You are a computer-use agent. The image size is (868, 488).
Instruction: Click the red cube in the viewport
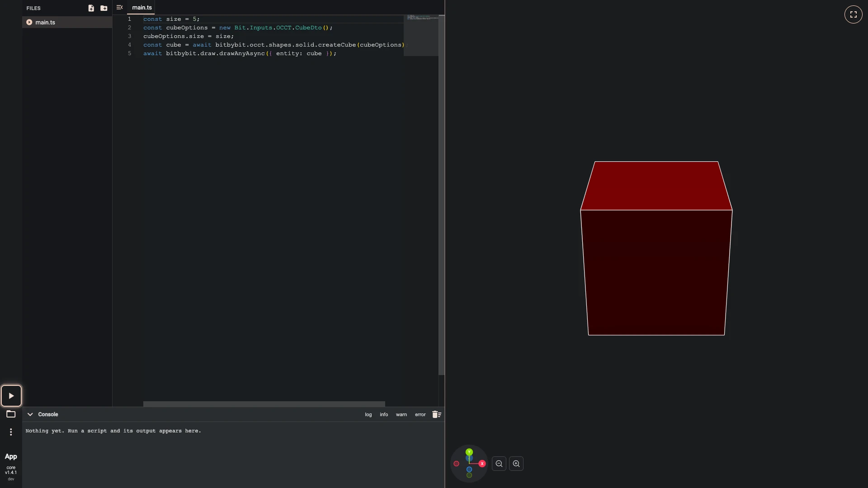[656, 249]
